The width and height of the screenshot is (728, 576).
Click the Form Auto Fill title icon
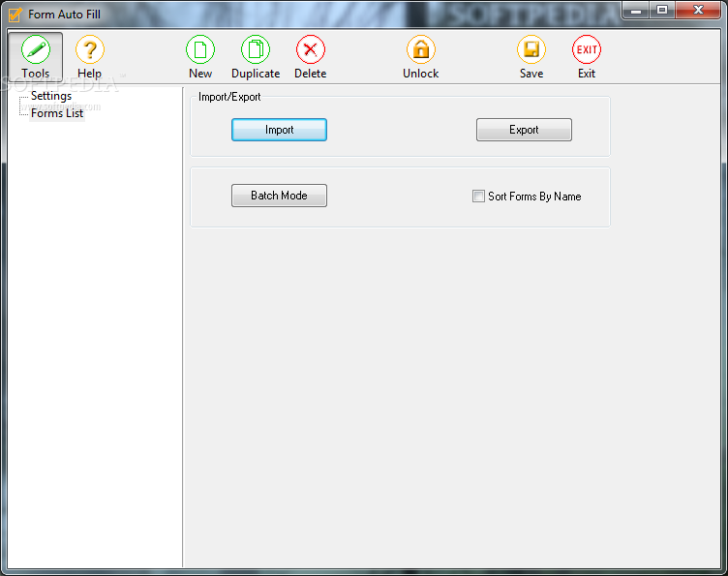click(x=15, y=15)
